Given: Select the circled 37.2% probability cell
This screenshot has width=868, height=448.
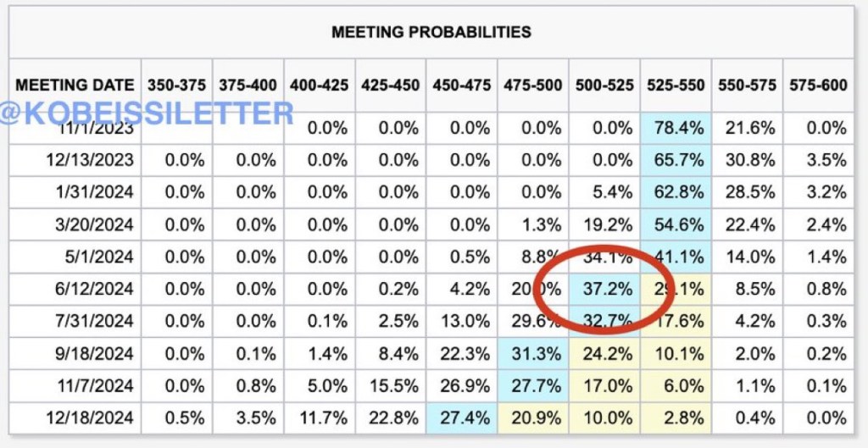Looking at the screenshot, I should [x=608, y=289].
